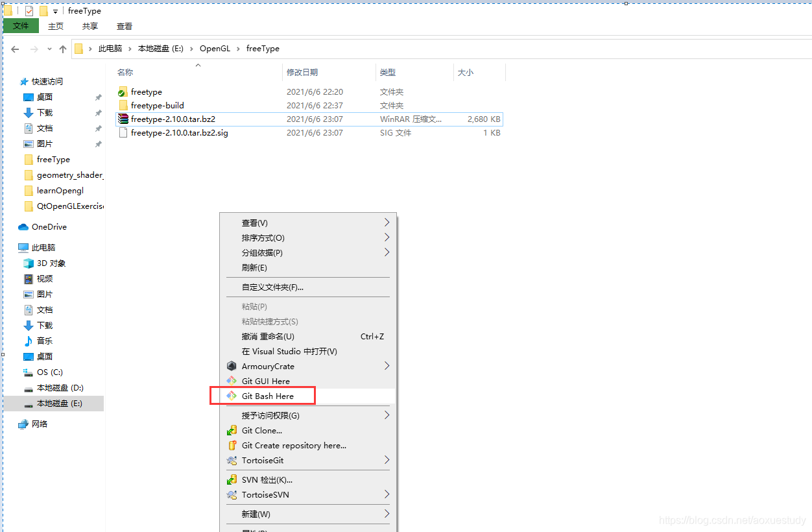
Task: Click the Git Bash Here diamond icon
Action: (x=232, y=396)
